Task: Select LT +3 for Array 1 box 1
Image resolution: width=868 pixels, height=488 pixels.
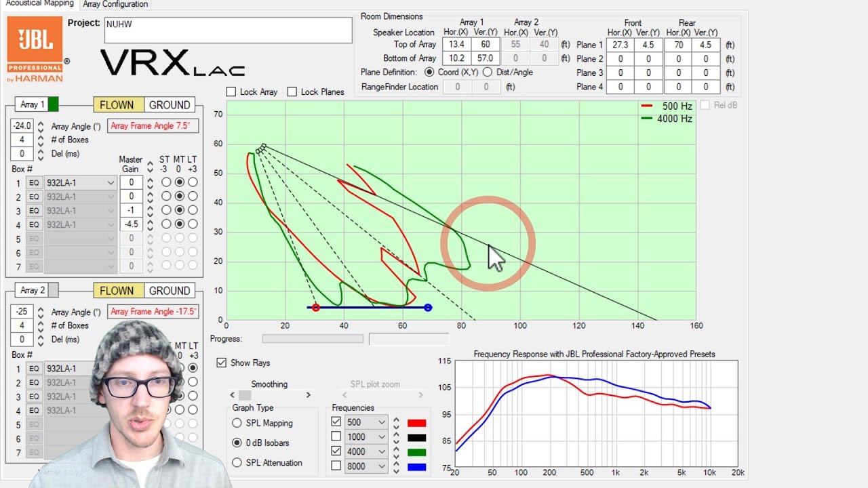Action: (193, 182)
